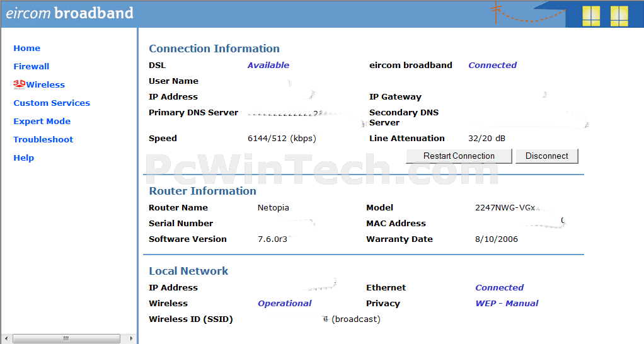The image size is (644, 344).
Task: Click the 'Local Network' heading
Action: click(188, 271)
